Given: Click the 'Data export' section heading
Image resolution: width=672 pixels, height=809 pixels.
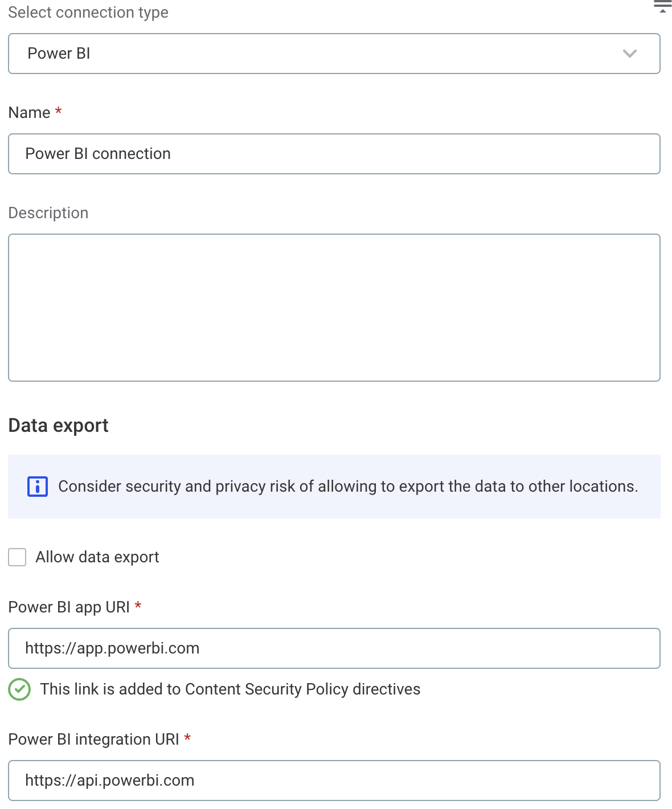Looking at the screenshot, I should click(58, 426).
